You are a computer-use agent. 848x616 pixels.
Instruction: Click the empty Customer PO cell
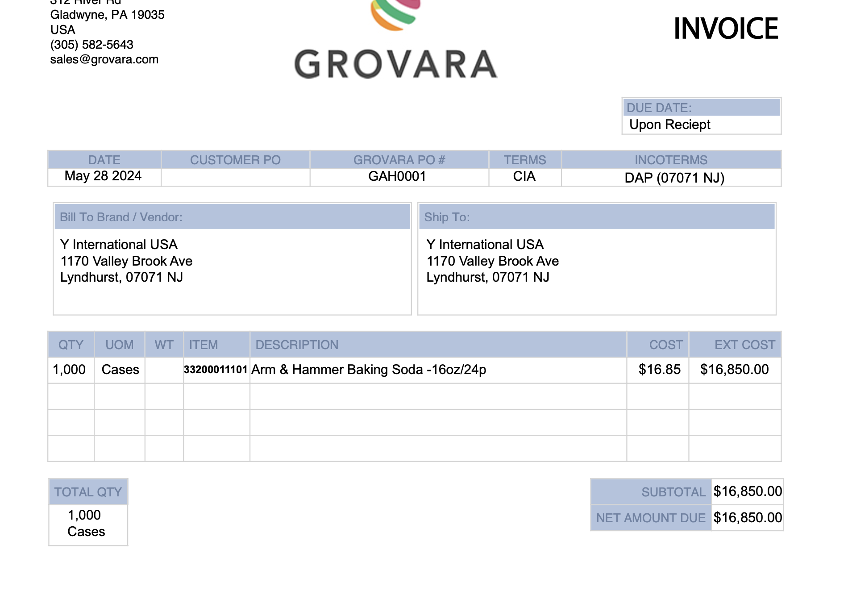click(x=235, y=177)
